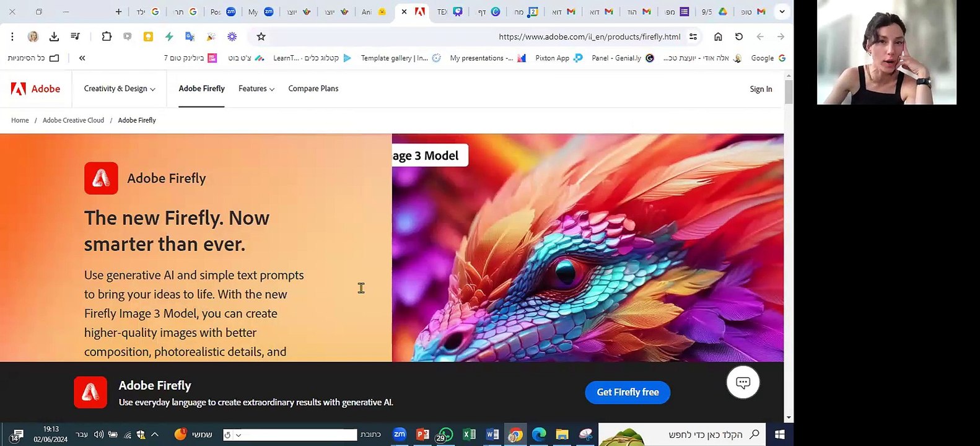Screen dimensions: 980x446
Task: Go to Home in the breadcrumb
Action: pos(20,120)
